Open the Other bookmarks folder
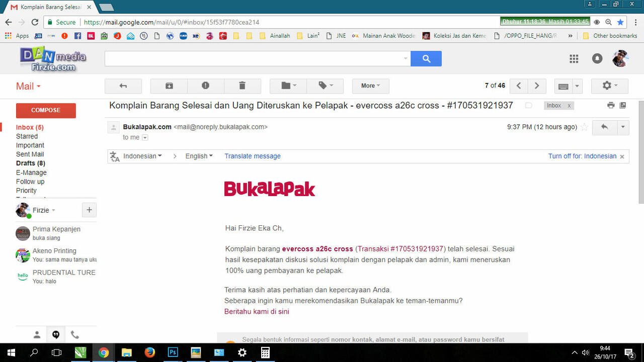This screenshot has height=362, width=644. [610, 36]
